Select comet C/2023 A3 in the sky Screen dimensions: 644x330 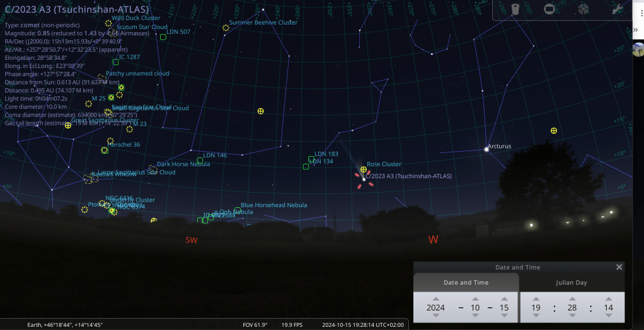(x=364, y=178)
